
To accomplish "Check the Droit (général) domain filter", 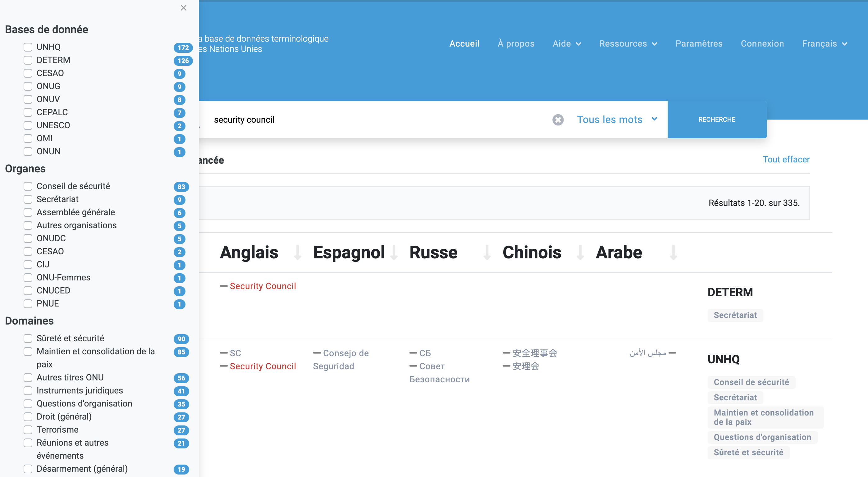I will [28, 416].
